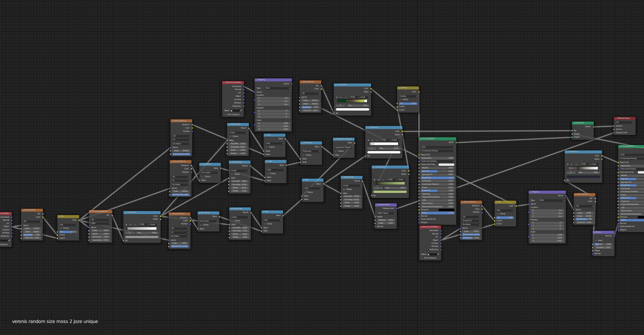
Task: Collapse the Musgrave Texture node header triangle
Action: tap(91, 211)
